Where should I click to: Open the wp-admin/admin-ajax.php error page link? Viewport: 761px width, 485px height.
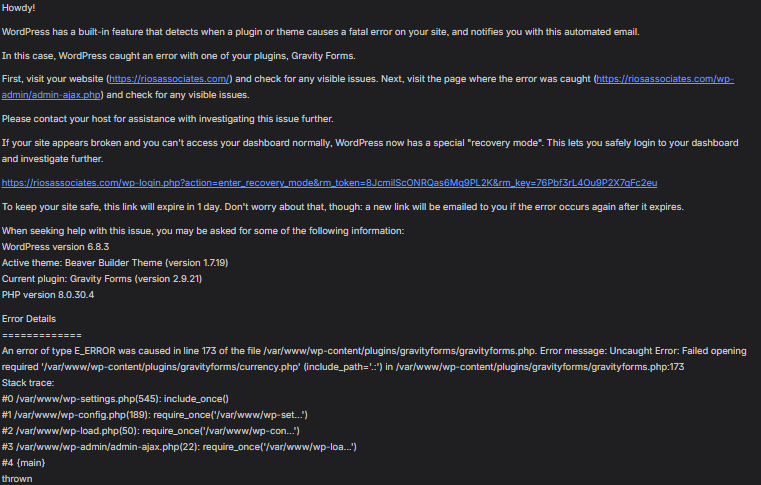(x=665, y=79)
